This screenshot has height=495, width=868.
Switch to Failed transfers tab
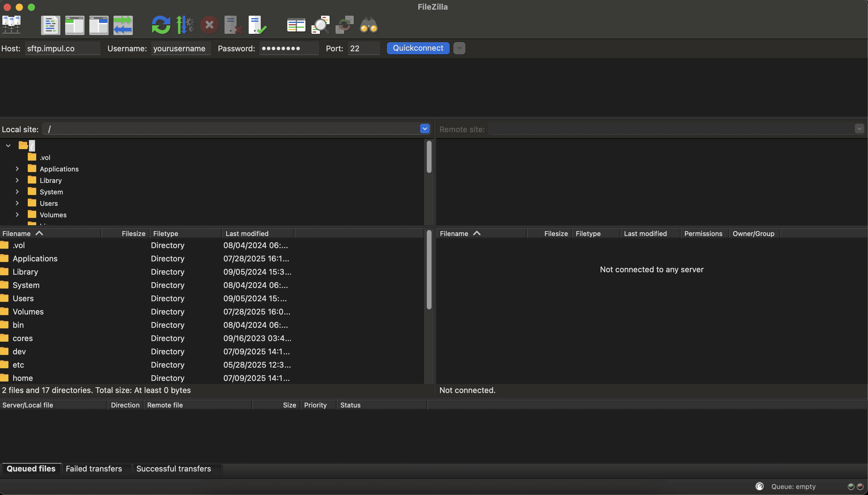point(94,469)
